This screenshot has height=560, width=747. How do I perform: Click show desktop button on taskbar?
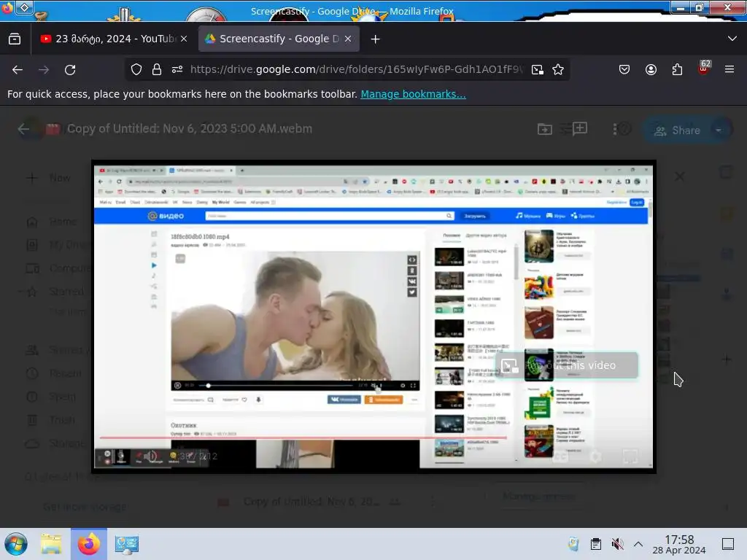pyautogui.click(x=728, y=544)
